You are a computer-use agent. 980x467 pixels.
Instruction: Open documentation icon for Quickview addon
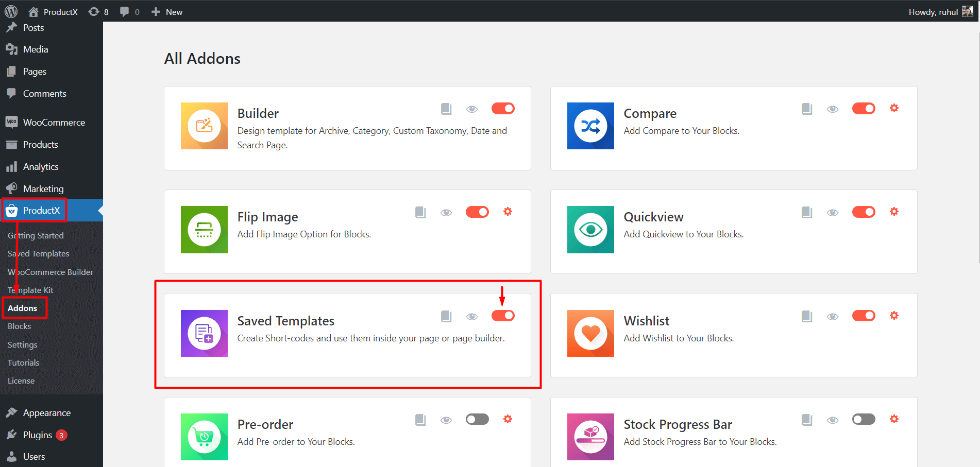point(807,212)
